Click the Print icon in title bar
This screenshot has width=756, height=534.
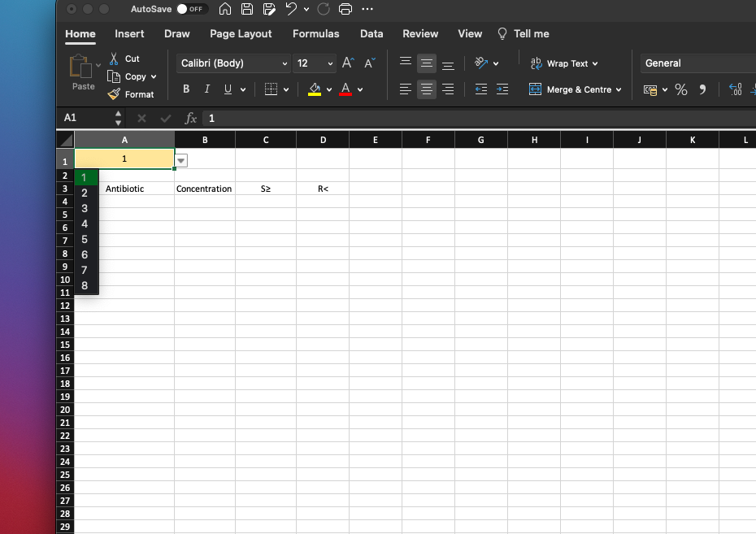coord(345,9)
